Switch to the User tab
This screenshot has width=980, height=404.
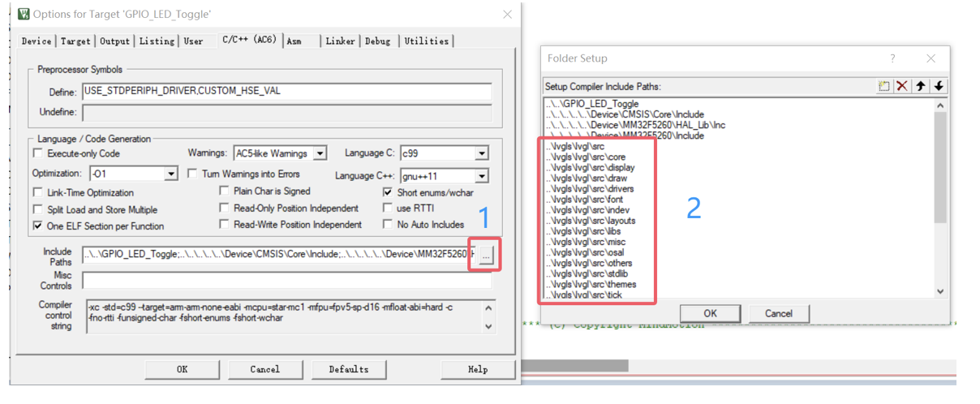coord(193,41)
